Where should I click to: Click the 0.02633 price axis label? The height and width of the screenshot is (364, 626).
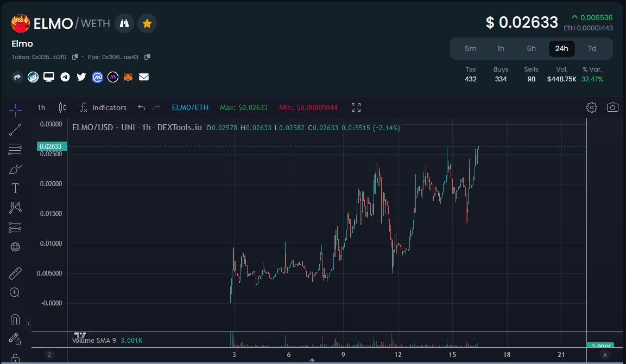(x=52, y=146)
